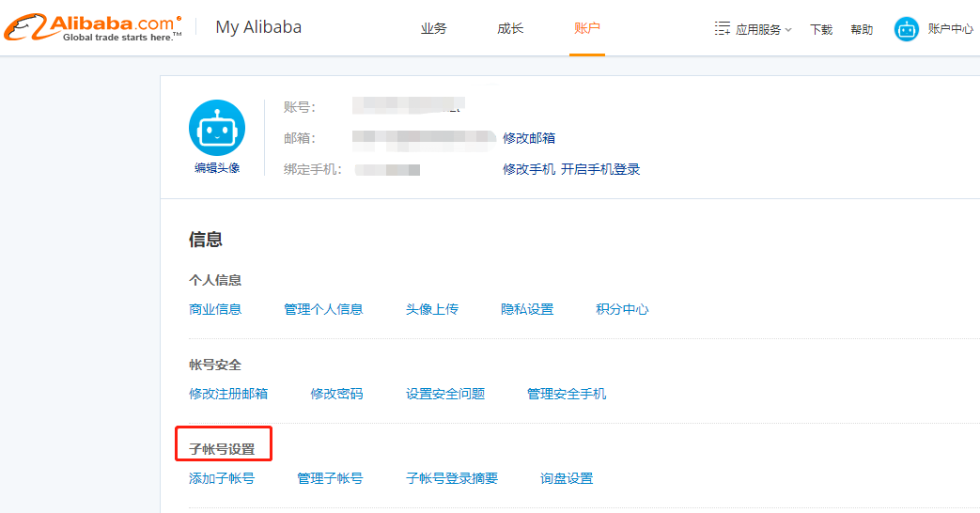Screen dimensions: 980x513
Task: Select the 账户 tab
Action: point(587,28)
